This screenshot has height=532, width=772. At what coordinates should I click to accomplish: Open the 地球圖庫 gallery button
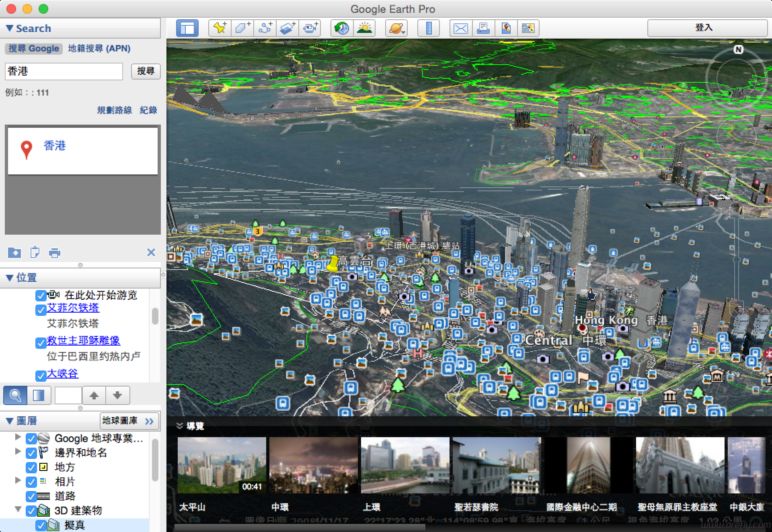[129, 421]
